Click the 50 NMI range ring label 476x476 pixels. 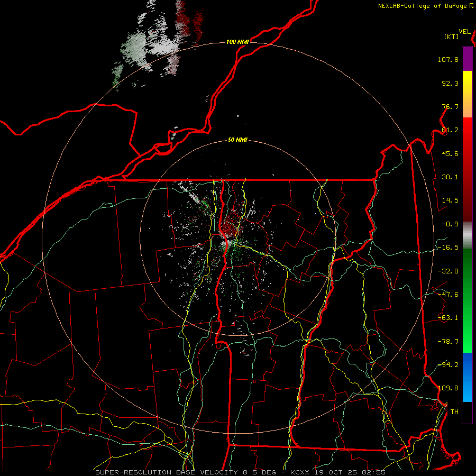click(x=237, y=140)
